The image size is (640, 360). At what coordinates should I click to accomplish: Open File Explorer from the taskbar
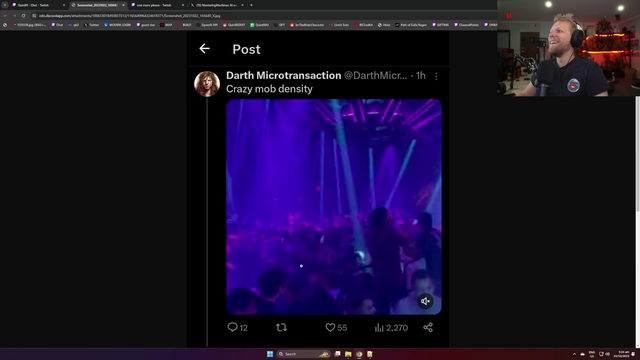348,354
